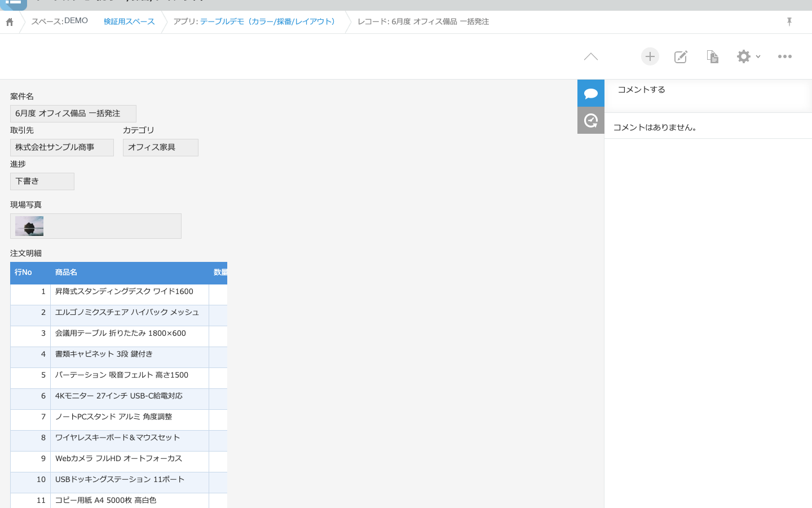Select エルゴノミクスチェア ハイバック メッシュ cell
The width and height of the screenshot is (812, 508).
coord(130,316)
